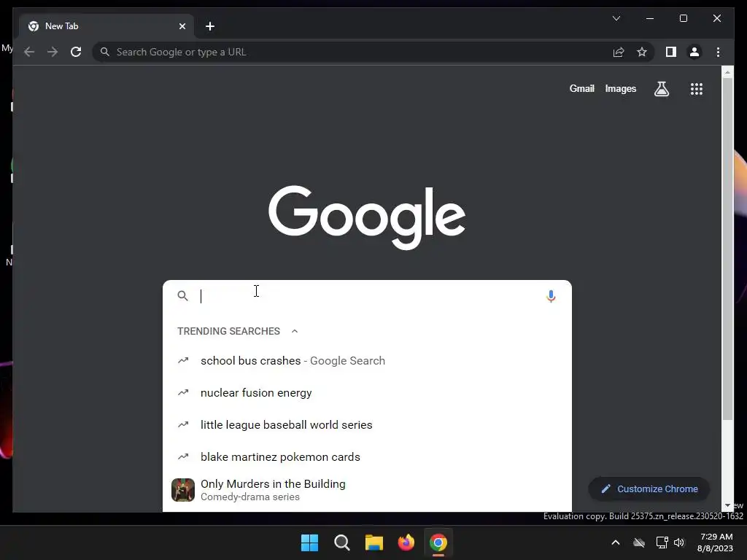This screenshot has height=560, width=747.
Task: Click the trending arrow beside nuclear fusion energy
Action: pos(183,392)
